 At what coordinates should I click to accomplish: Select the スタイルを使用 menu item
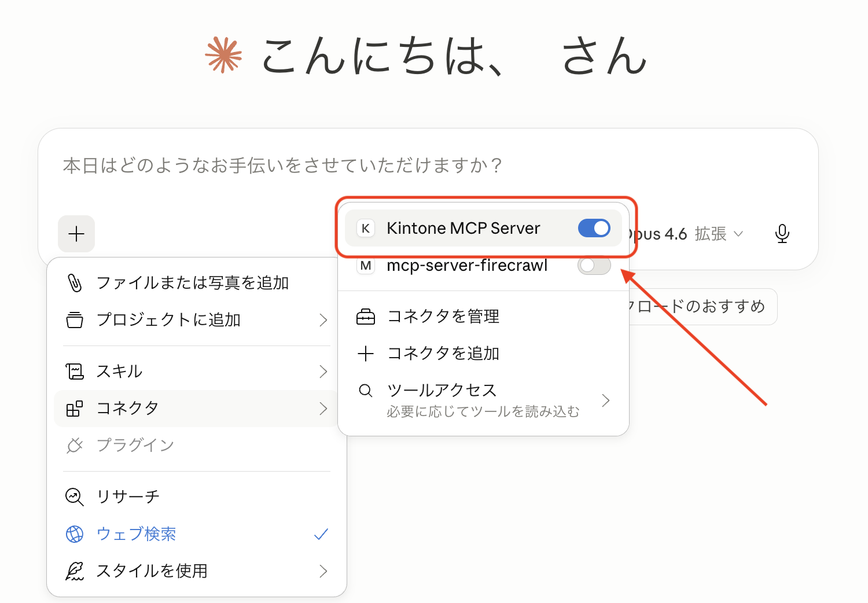click(x=196, y=571)
